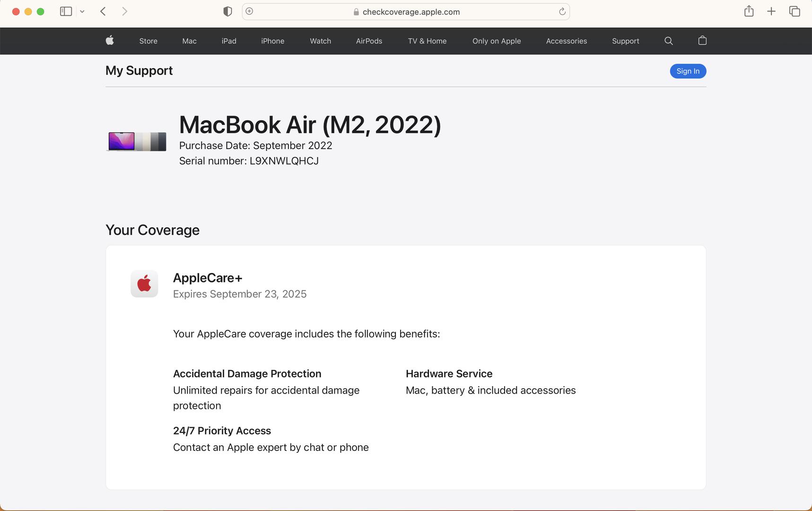
Task: Reload the page with refresh icon
Action: tap(562, 12)
